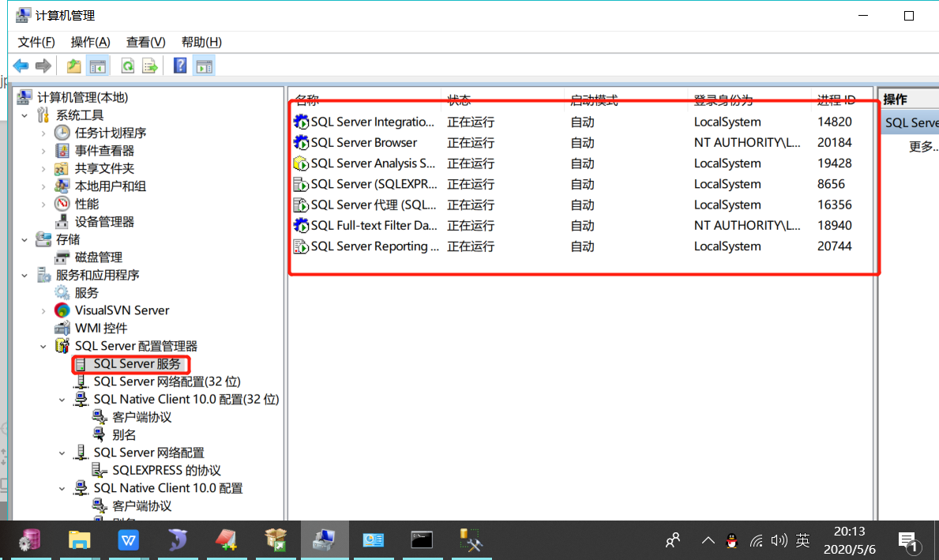Expand the 本地用户和组 node

(x=43, y=186)
